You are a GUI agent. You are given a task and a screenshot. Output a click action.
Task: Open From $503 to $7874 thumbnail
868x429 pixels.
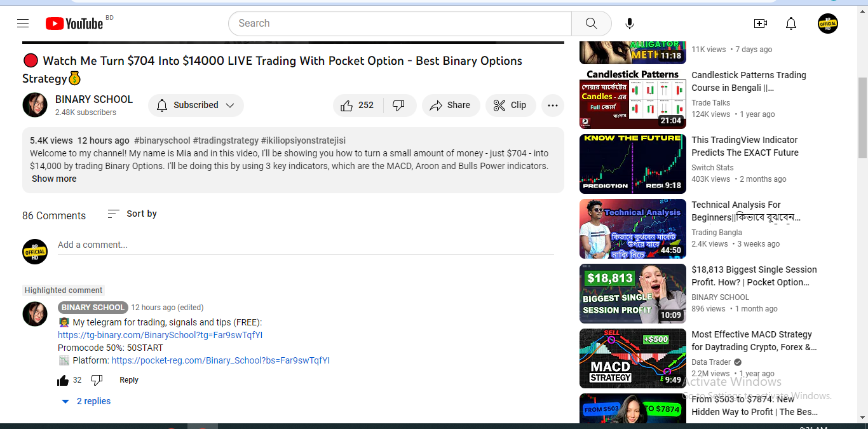633,408
